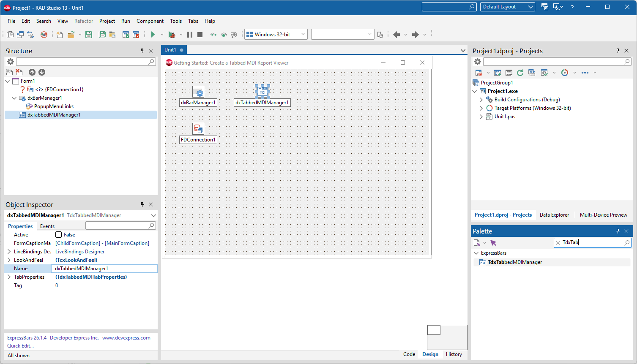Switch to the Code view tab

pos(409,354)
